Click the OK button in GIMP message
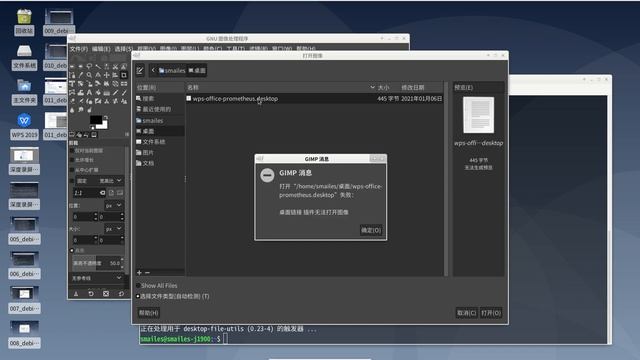This screenshot has width=640, height=360. pos(371,230)
